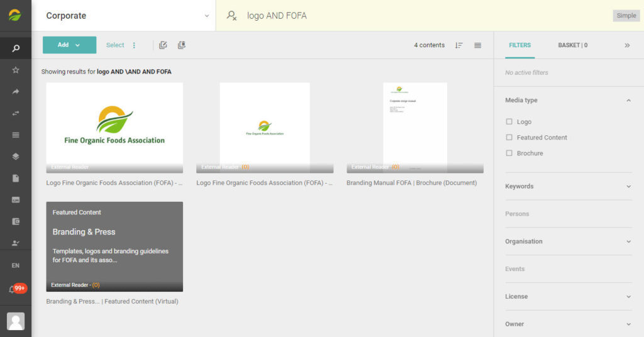Expand the Owner filter section

coord(569,324)
